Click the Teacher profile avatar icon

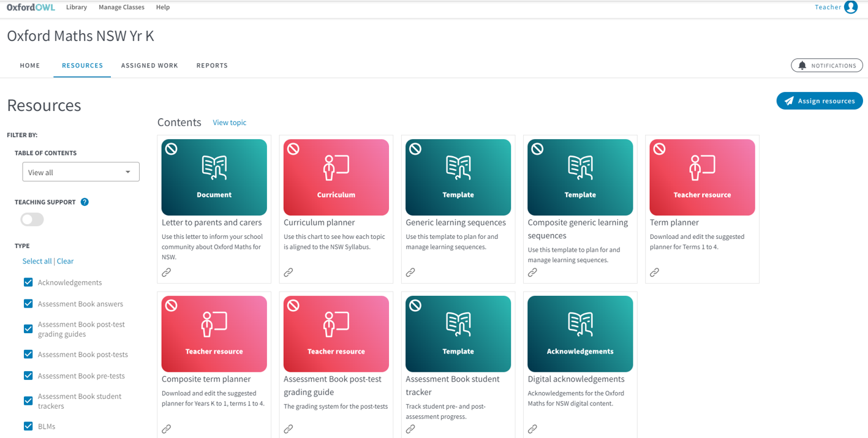[x=851, y=7]
